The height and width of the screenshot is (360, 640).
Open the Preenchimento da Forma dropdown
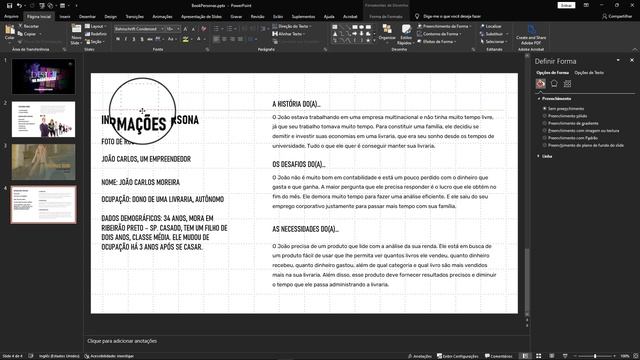(444, 26)
